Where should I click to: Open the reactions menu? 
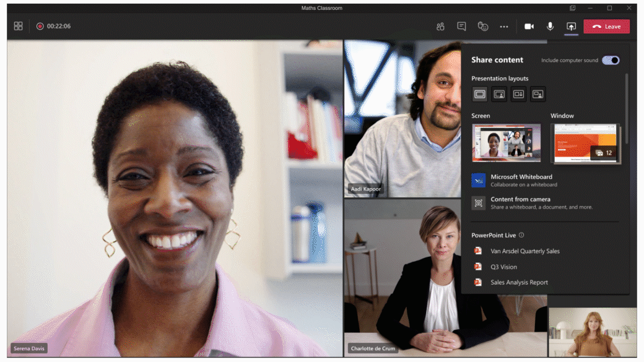[483, 26]
